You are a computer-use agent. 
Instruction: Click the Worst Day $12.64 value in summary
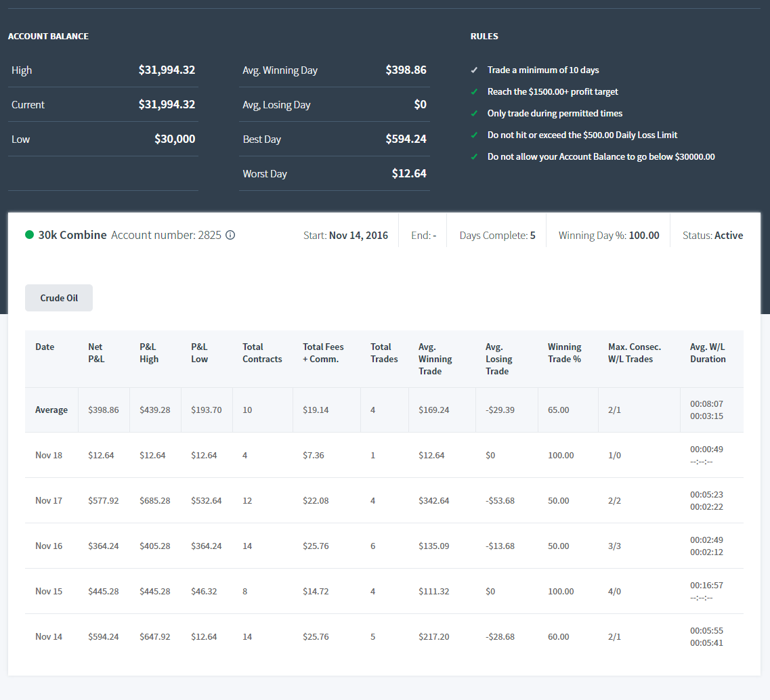click(409, 174)
